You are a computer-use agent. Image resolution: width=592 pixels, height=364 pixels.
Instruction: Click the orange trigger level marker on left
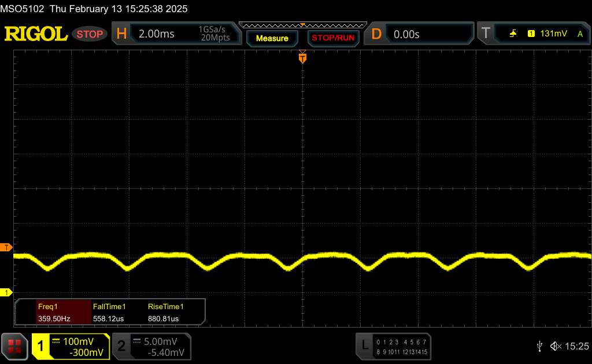click(x=6, y=247)
